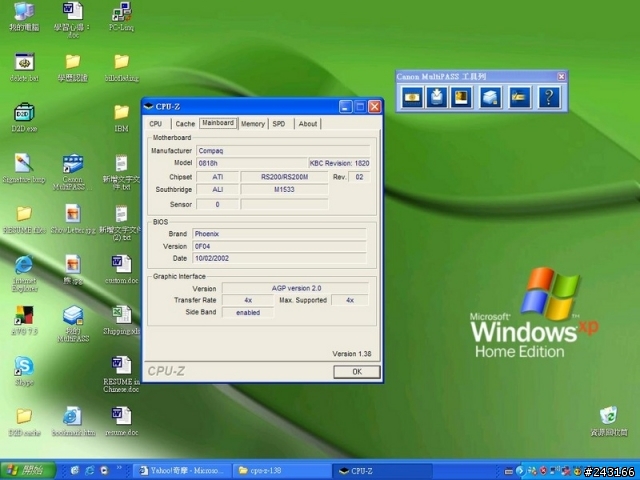Switch to Yahoo!奇摩 taskbar window
This screenshot has width=640, height=480.
pos(182,471)
